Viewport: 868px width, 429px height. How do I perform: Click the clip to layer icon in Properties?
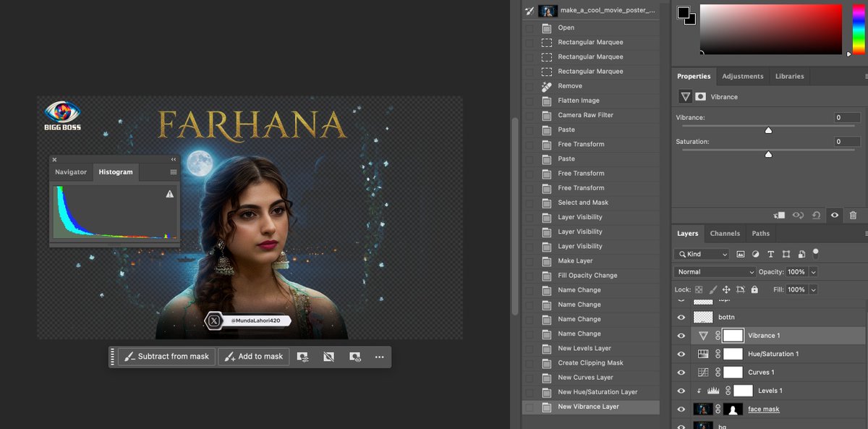(779, 215)
